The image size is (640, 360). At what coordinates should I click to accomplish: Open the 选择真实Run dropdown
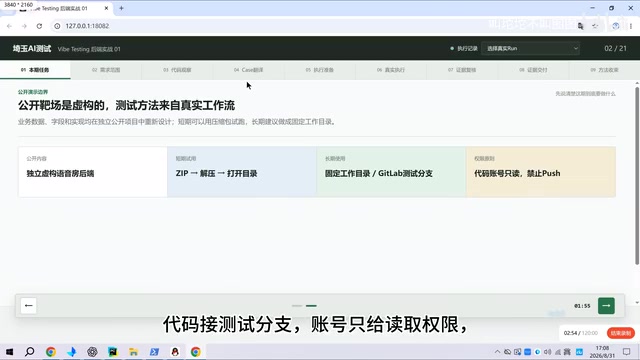[x=531, y=49]
